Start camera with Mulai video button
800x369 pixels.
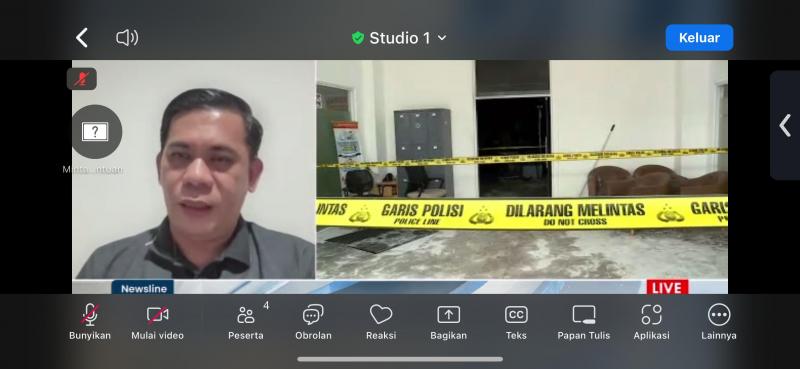point(157,323)
